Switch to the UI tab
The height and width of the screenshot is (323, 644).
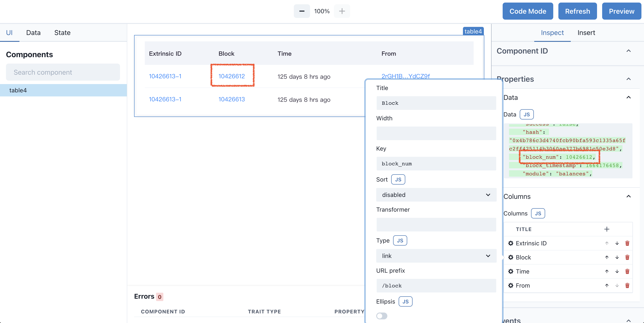9,32
